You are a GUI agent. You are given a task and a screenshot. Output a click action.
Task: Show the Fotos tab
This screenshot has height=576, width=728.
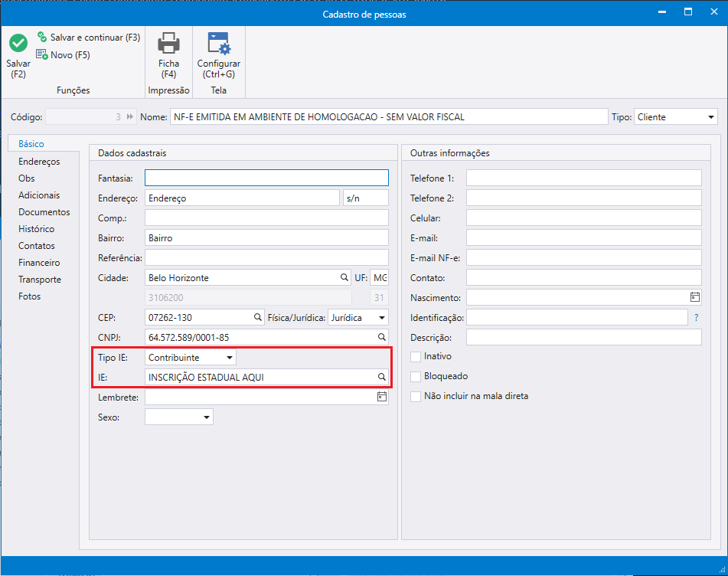(29, 296)
